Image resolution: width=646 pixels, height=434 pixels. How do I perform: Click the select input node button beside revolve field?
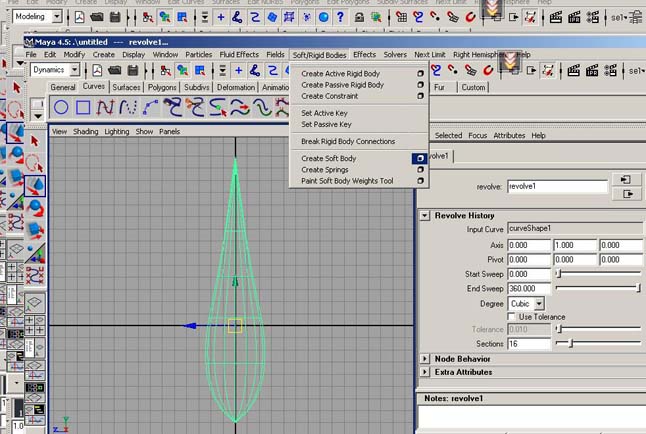626,180
